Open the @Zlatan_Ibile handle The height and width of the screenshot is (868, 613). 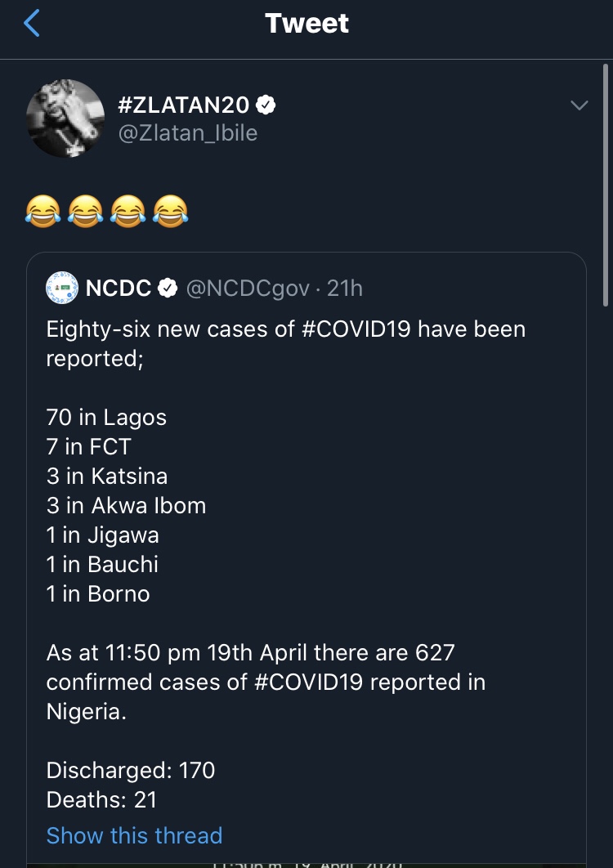pyautogui.click(x=188, y=133)
